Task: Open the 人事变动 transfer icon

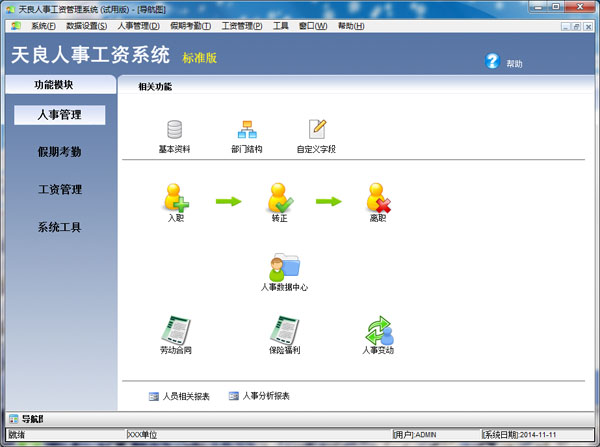Action: coord(379,330)
